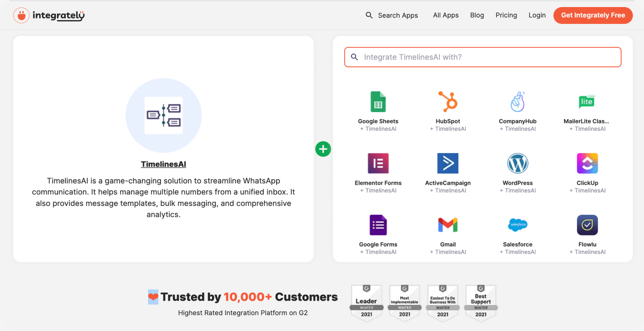Click the Trusted by 10,000+ Customers heading
644x331 pixels.
tap(249, 297)
